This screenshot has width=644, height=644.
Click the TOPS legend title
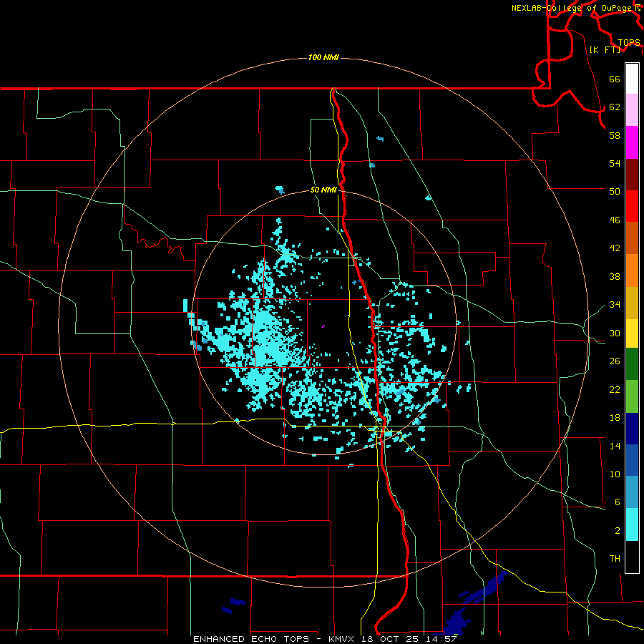[629, 42]
